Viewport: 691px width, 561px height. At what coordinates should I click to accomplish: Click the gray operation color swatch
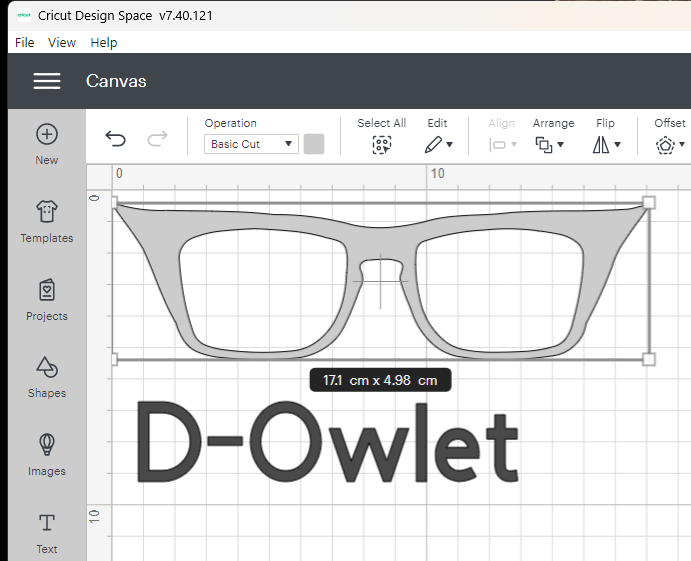(x=314, y=144)
